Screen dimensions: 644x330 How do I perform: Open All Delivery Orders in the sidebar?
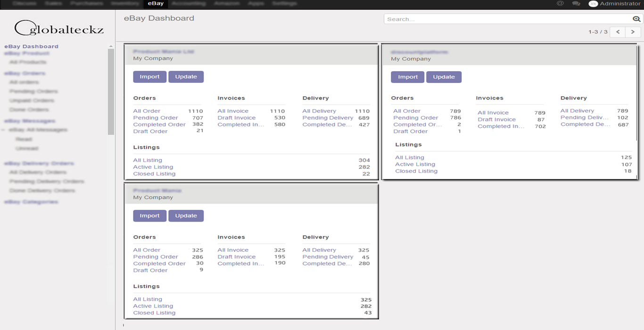(37, 173)
